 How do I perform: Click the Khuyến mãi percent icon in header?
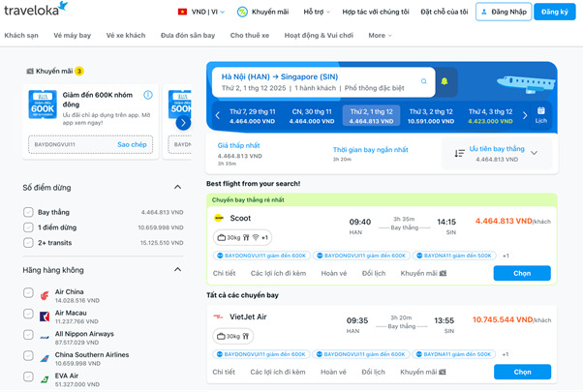tap(242, 12)
